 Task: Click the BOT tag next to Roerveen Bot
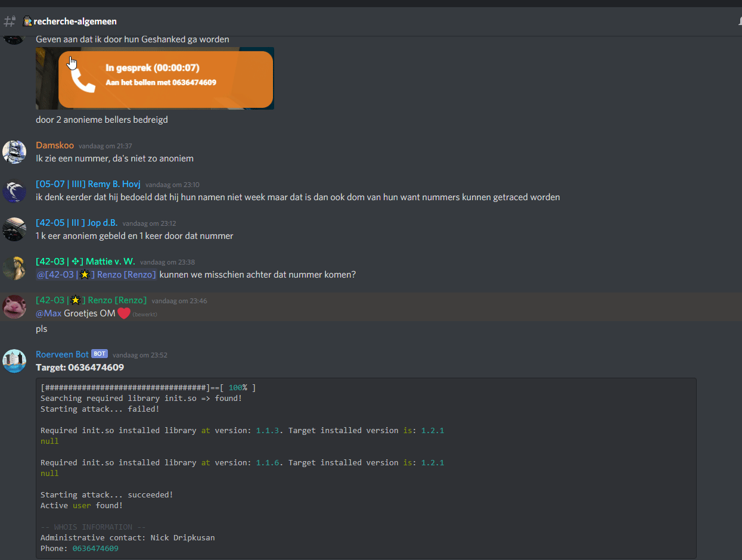99,354
